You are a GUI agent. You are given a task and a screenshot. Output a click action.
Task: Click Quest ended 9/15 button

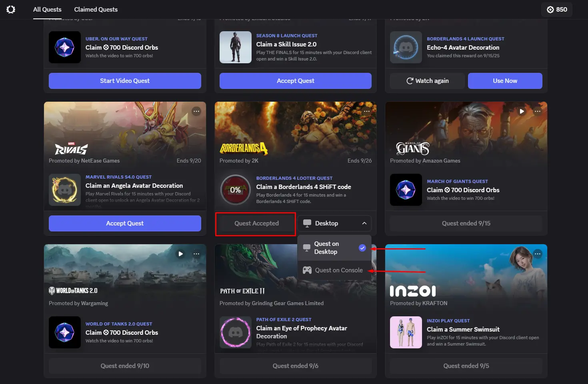click(x=466, y=223)
